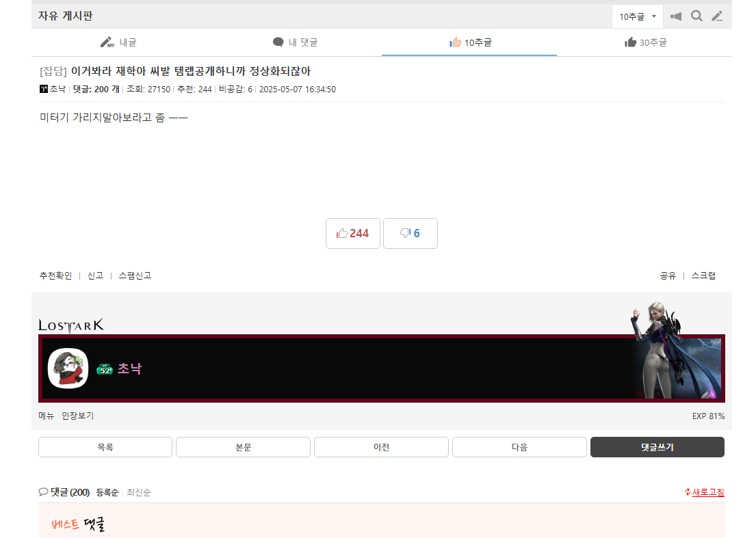The width and height of the screenshot is (756, 538).
Task: Downvote the post with 6 button
Action: click(410, 234)
